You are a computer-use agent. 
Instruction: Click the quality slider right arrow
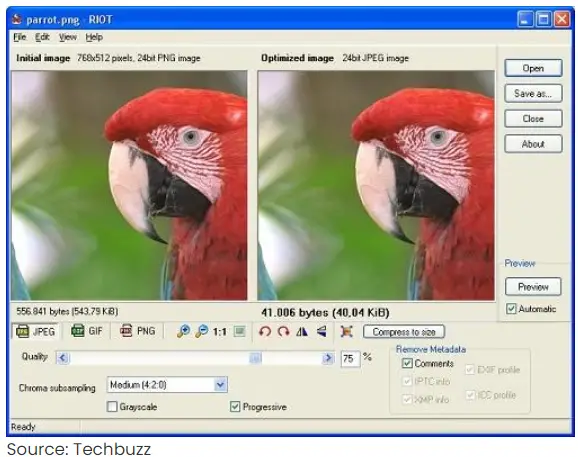tap(328, 358)
